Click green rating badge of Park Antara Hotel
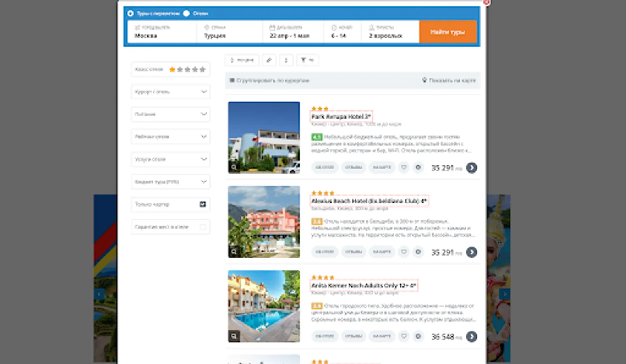This screenshot has width=626, height=364. pos(317,137)
